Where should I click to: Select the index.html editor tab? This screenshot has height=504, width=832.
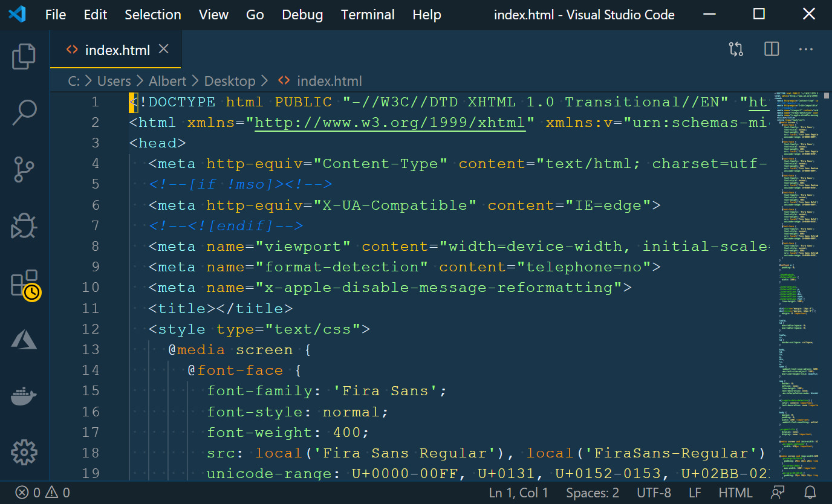(x=115, y=50)
